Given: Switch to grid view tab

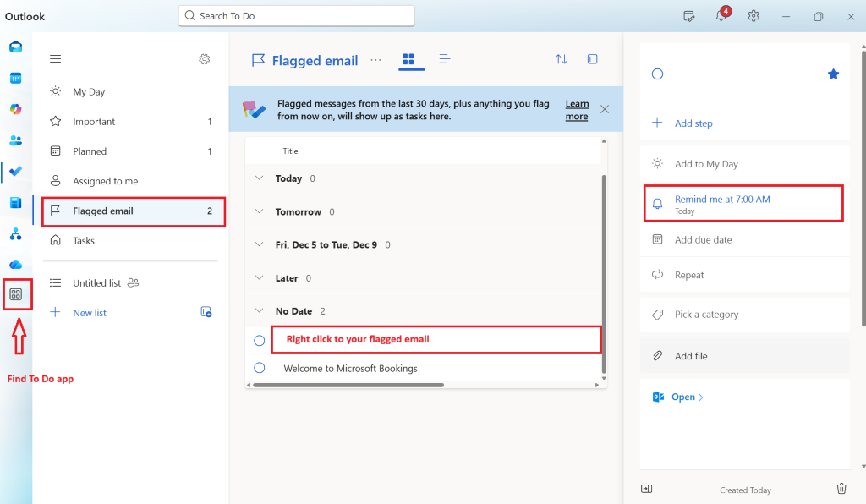Looking at the screenshot, I should [x=408, y=59].
